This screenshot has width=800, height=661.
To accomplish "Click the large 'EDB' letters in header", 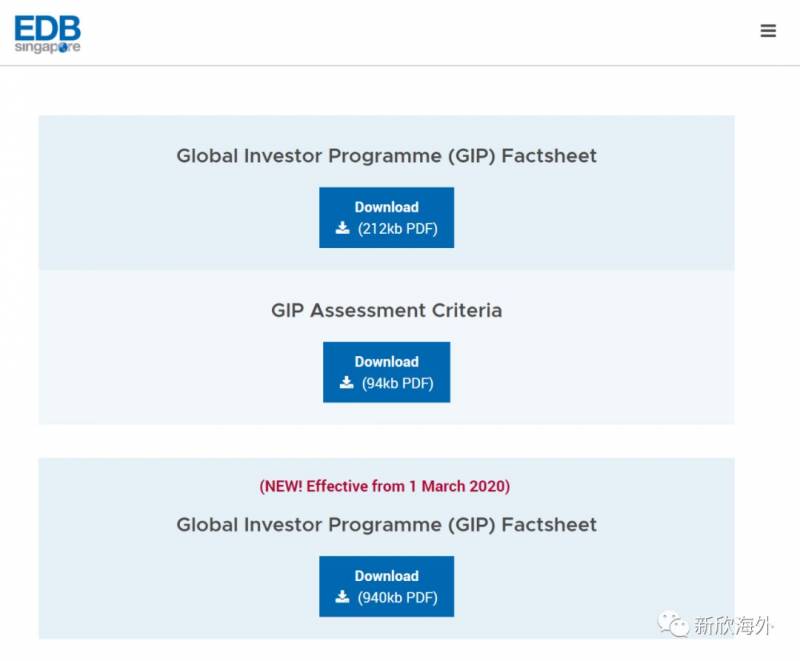I will [47, 28].
